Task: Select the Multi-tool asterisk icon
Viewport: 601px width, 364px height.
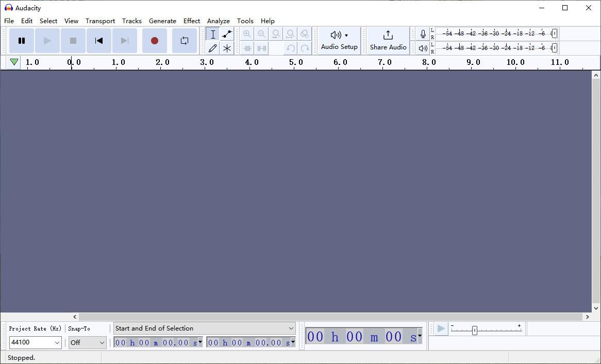Action: click(x=227, y=48)
